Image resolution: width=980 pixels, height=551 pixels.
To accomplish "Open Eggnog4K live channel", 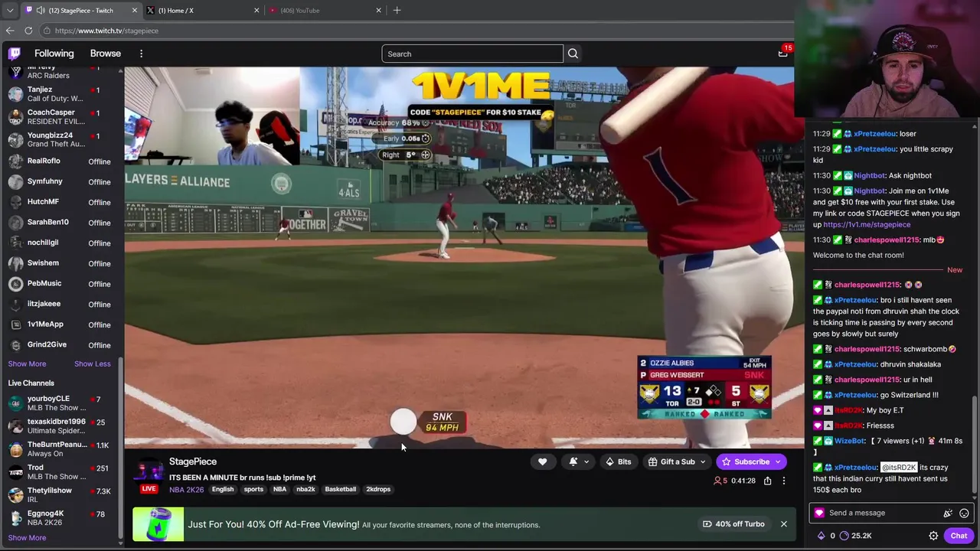I will (x=61, y=518).
